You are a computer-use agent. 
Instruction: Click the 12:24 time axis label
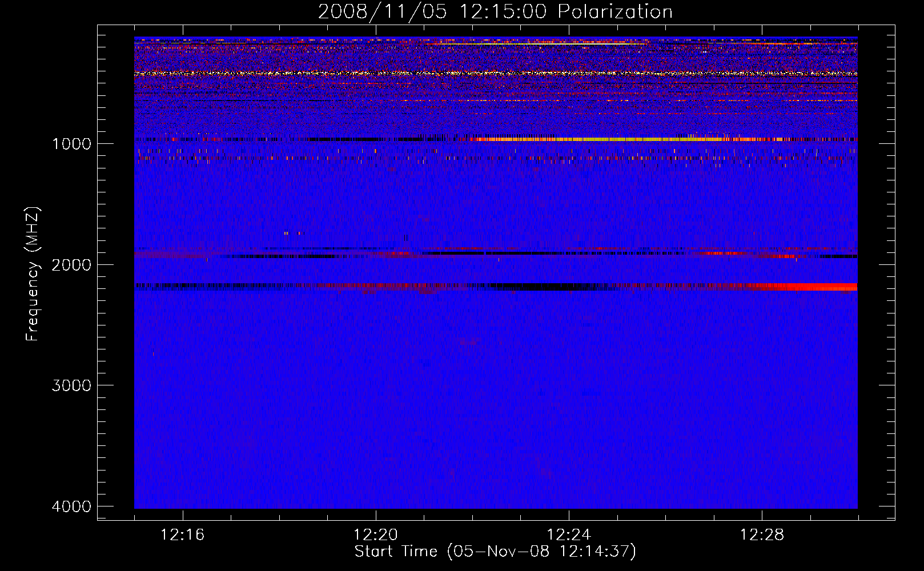569,535
